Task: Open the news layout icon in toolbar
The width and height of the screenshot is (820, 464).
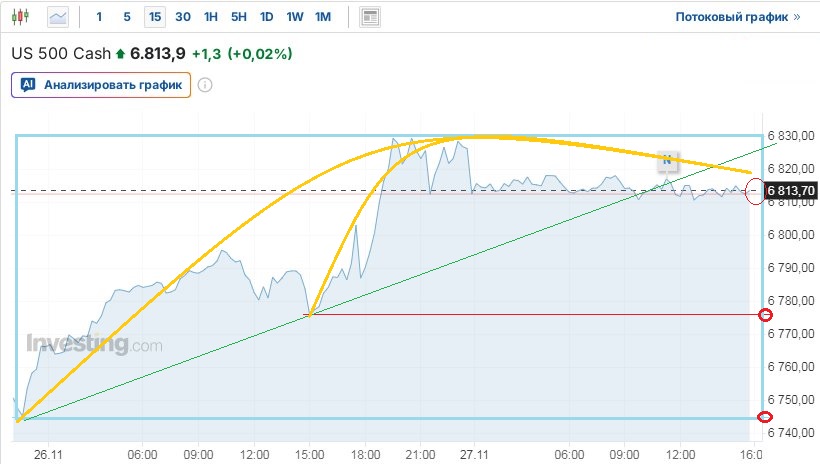Action: [370, 17]
